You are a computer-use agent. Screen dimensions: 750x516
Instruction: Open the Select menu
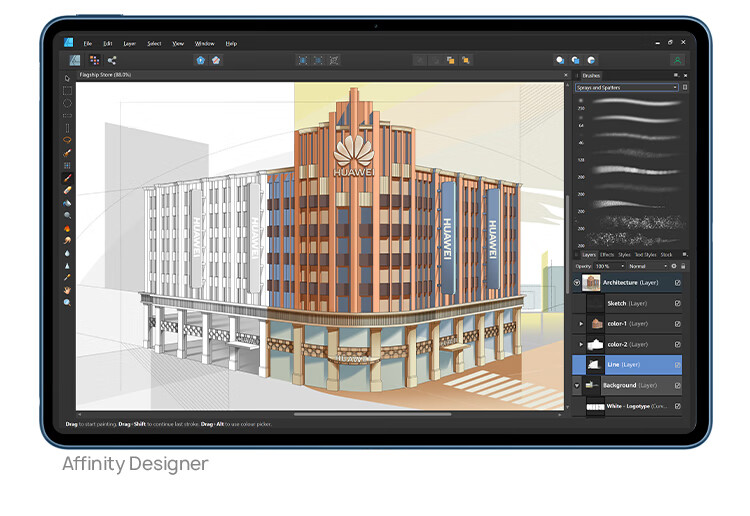pyautogui.click(x=154, y=44)
